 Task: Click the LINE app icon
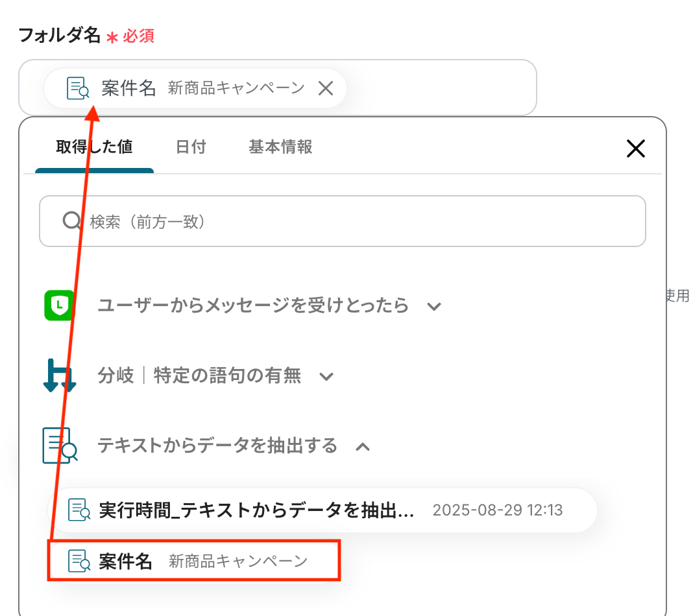[60, 305]
